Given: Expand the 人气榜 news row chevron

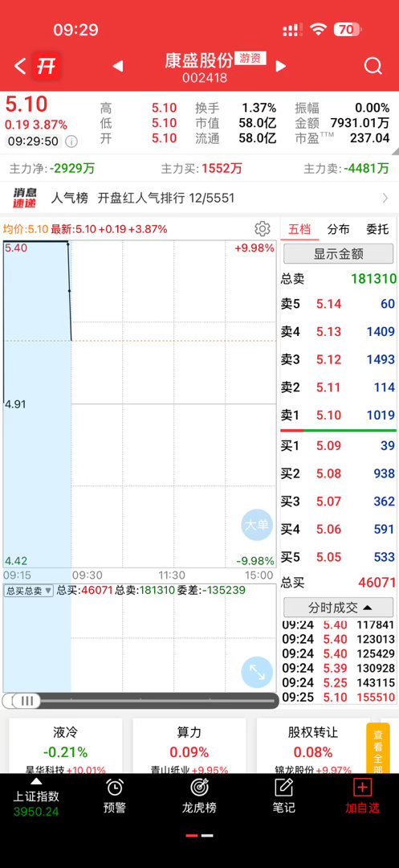Looking at the screenshot, I should click(x=385, y=199).
